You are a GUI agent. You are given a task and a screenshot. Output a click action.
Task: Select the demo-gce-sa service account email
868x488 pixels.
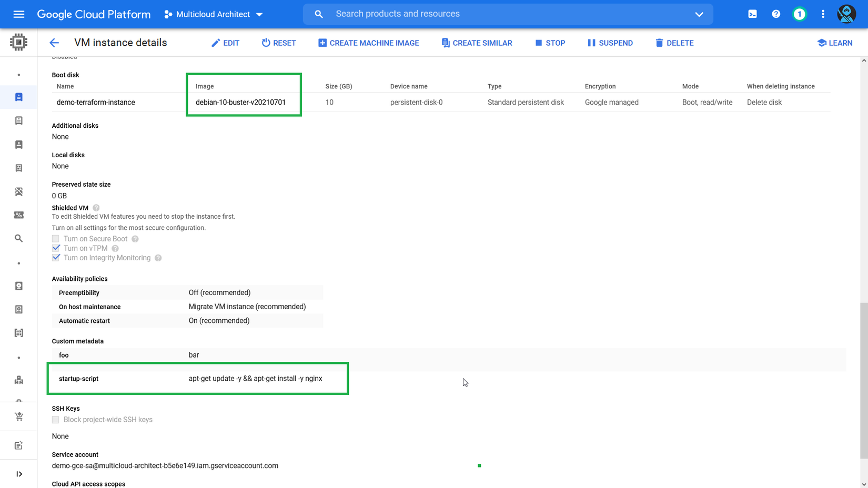165,466
